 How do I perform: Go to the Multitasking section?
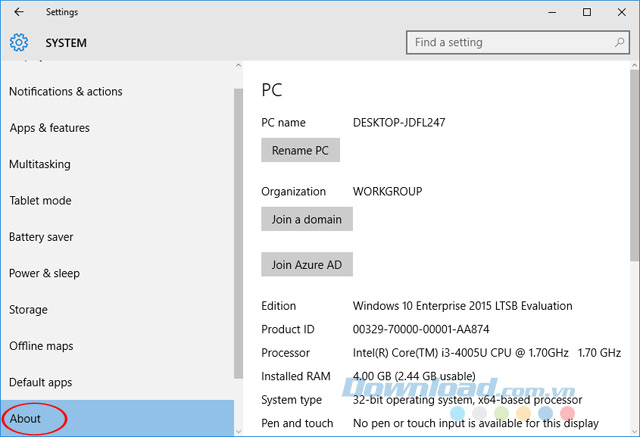(x=40, y=164)
